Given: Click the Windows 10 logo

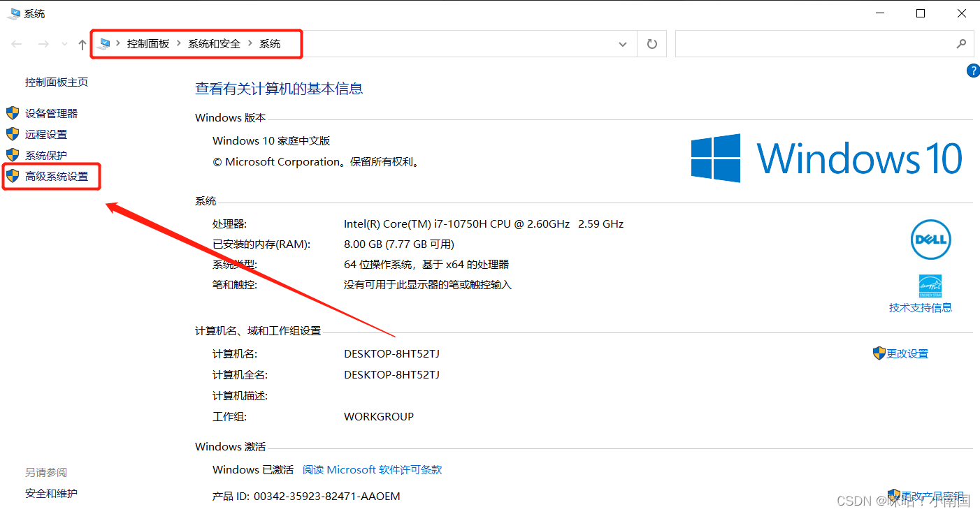Looking at the screenshot, I should pos(827,158).
